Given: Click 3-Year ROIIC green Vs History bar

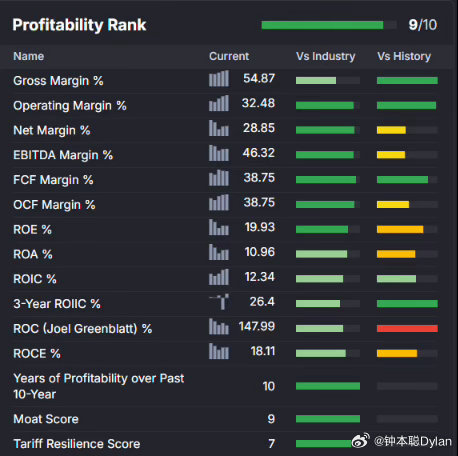Looking at the screenshot, I should [x=407, y=304].
